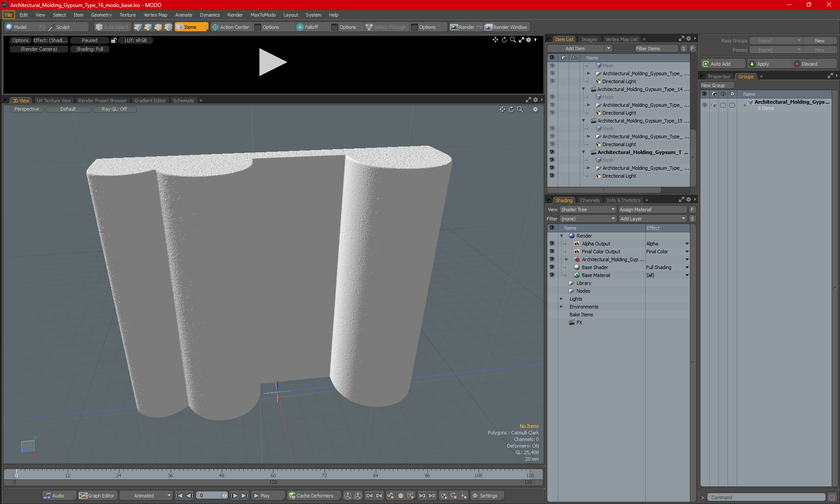Viewport: 840px width, 504px height.
Task: Open the Add Layer dropdown
Action: click(653, 219)
